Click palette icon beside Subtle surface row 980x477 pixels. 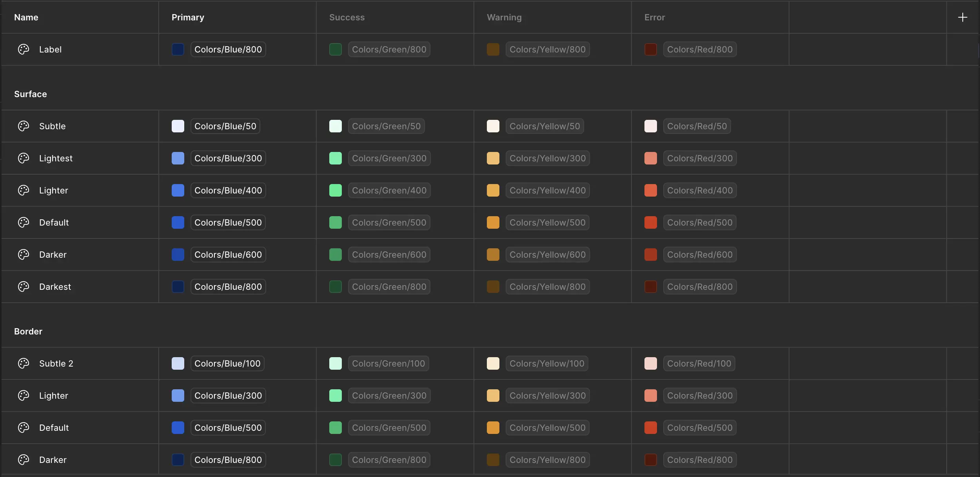(x=24, y=126)
